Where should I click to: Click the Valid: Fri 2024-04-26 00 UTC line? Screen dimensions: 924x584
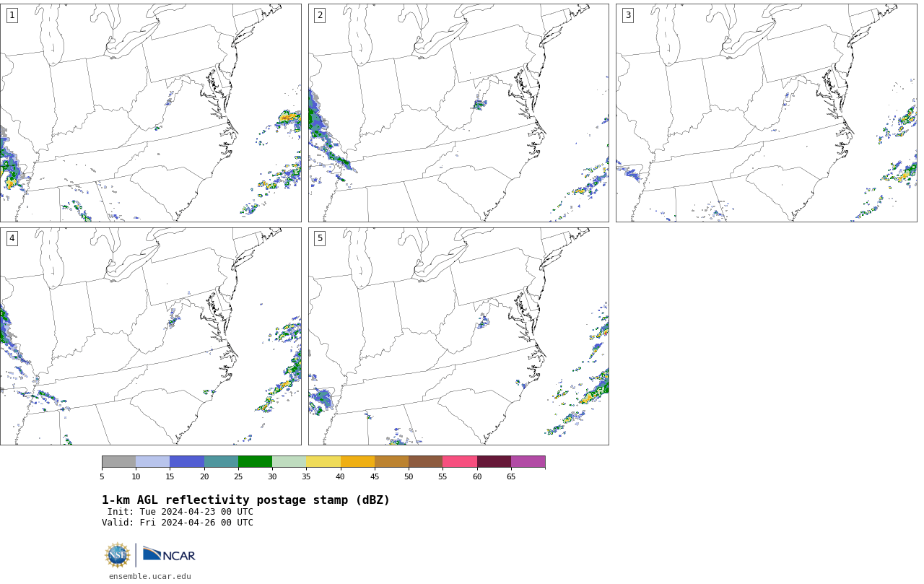click(178, 523)
